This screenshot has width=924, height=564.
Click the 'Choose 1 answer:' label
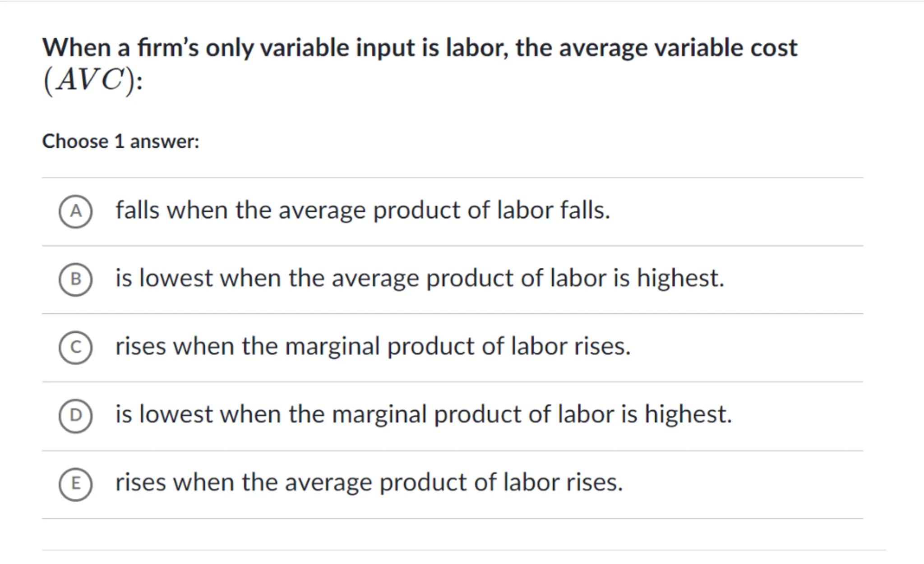point(120,142)
